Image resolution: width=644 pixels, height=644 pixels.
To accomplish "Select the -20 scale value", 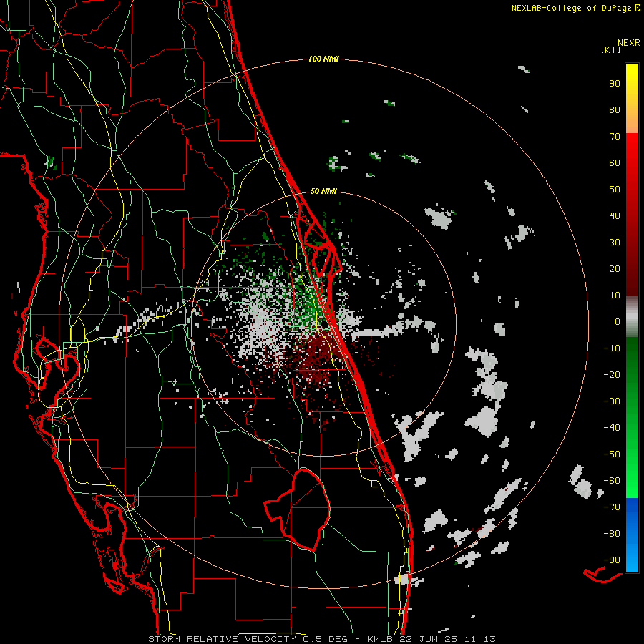I will pyautogui.click(x=612, y=375).
